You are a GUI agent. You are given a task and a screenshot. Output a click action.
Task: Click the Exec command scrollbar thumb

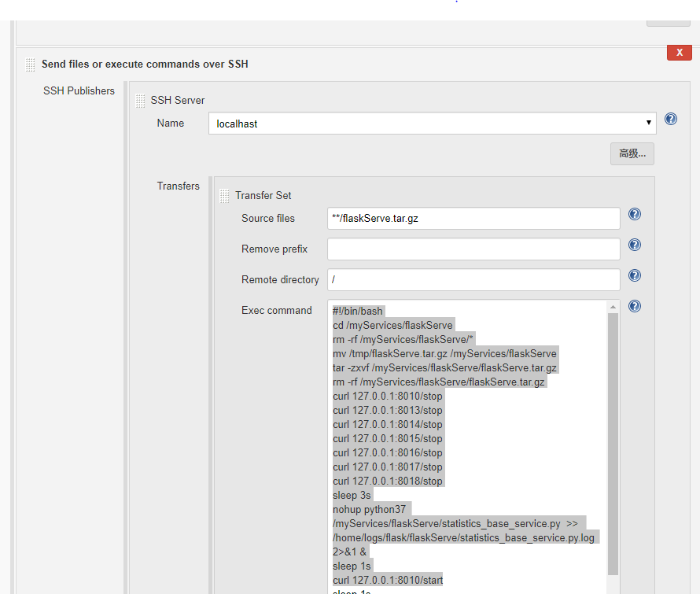point(613,445)
